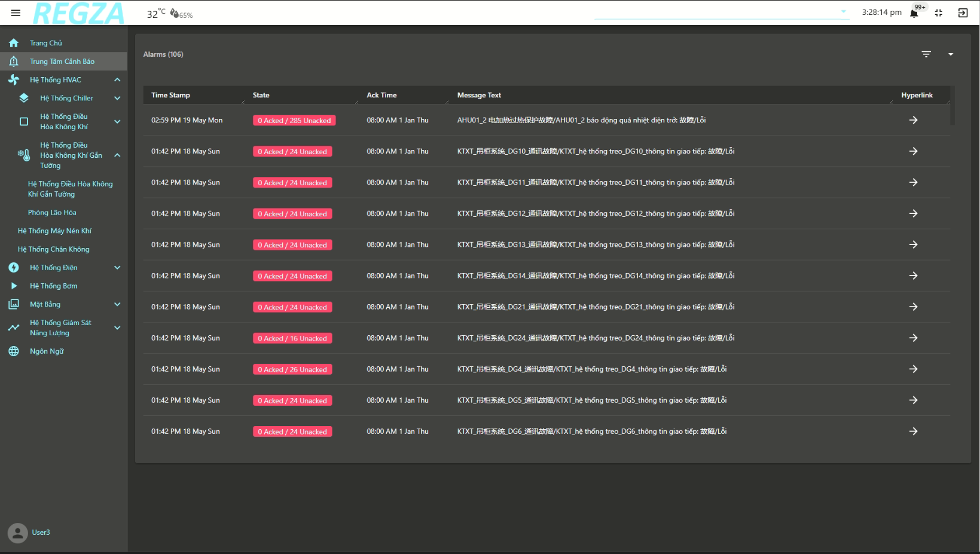Sort alarms by Time Stamp column header
The width and height of the screenshot is (980, 554).
(x=170, y=95)
